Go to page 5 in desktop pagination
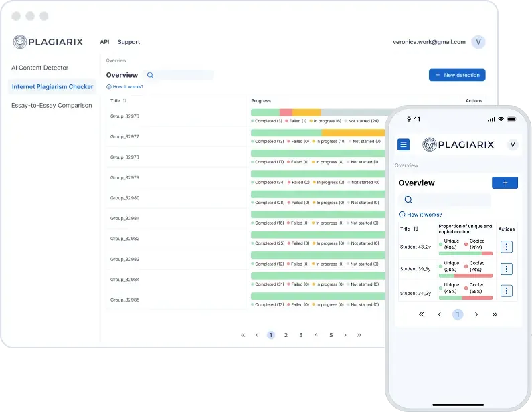 click(x=331, y=335)
